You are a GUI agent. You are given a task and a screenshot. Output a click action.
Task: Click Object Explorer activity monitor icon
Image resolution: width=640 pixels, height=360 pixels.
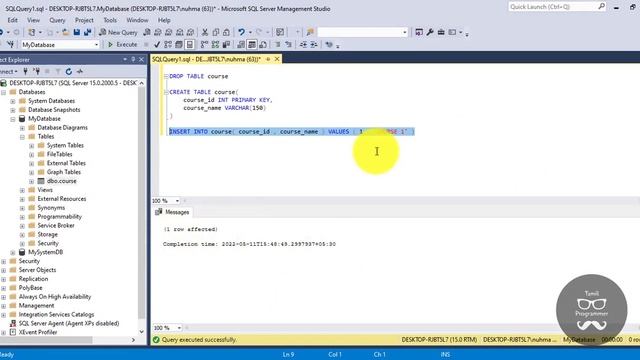tap(80, 71)
